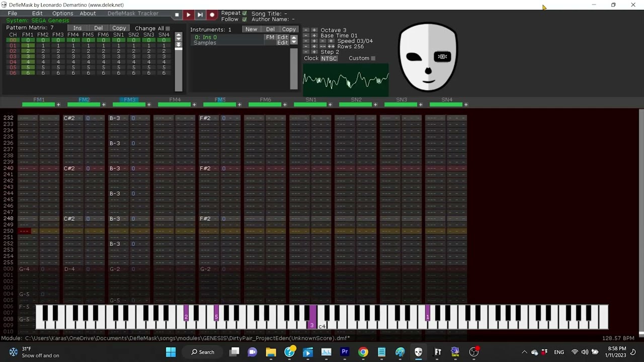Open Windows taskbar Search
The height and width of the screenshot is (362, 644).
click(203, 352)
